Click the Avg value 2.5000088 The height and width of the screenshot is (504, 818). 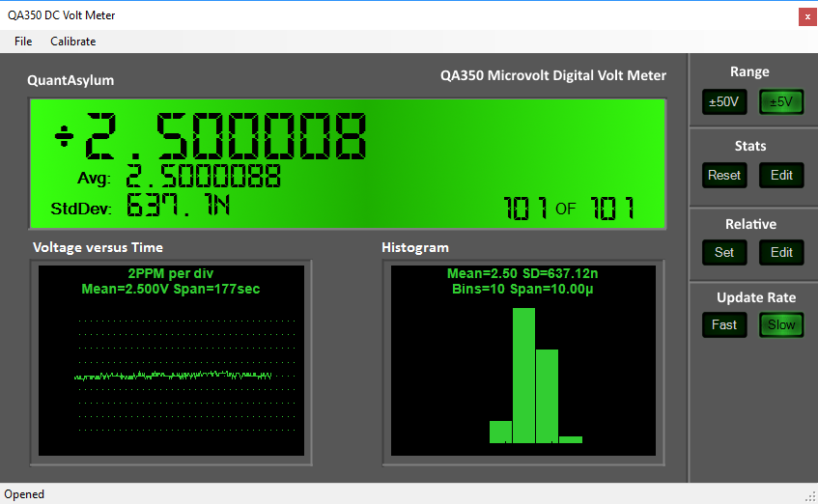click(x=204, y=178)
